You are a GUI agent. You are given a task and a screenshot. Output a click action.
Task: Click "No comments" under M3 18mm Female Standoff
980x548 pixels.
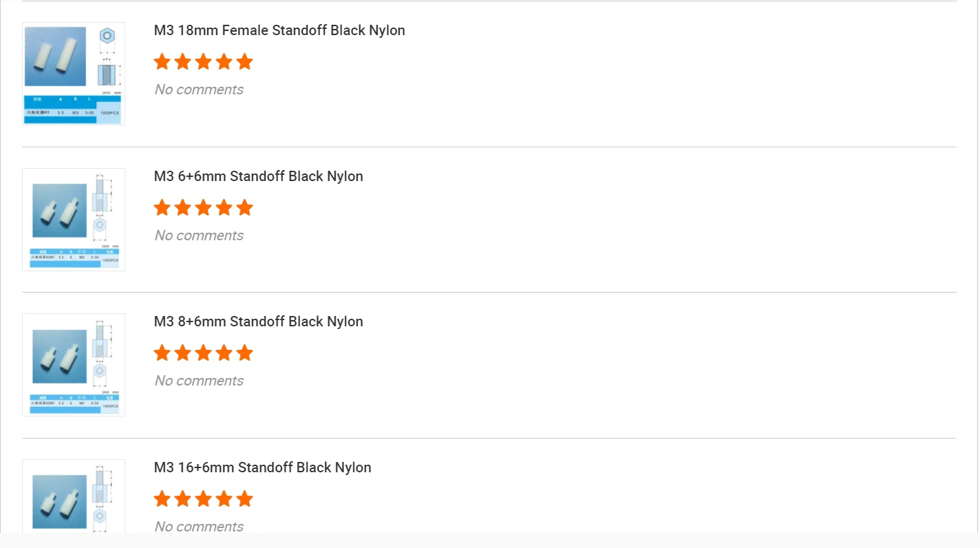(x=199, y=89)
